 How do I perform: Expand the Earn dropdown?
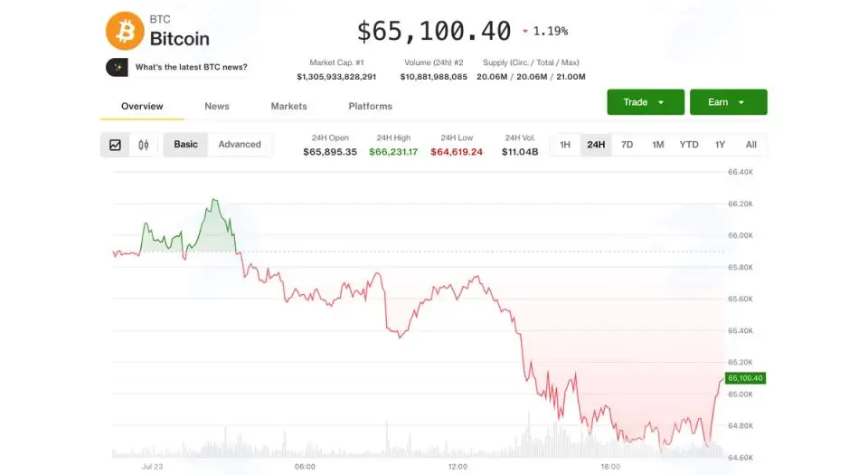click(x=728, y=102)
